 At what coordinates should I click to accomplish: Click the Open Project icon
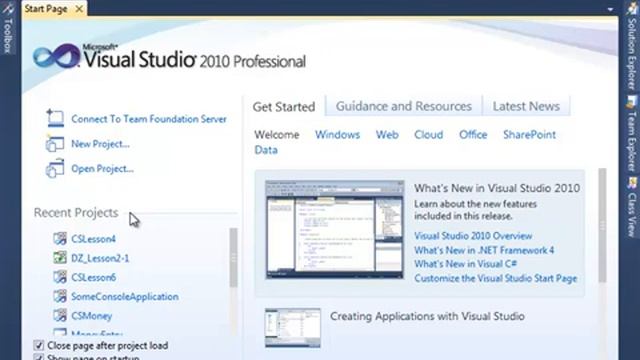pyautogui.click(x=55, y=169)
